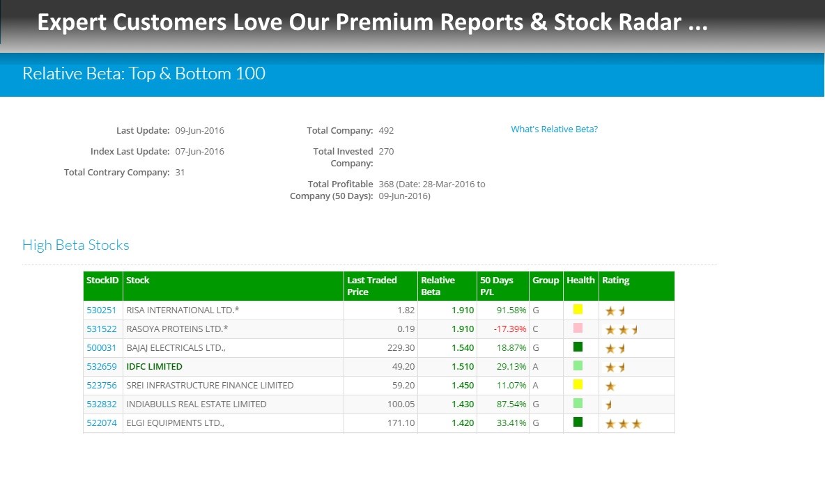Screen dimensions: 825x504
Task: Click the Health column header
Action: [x=580, y=281]
